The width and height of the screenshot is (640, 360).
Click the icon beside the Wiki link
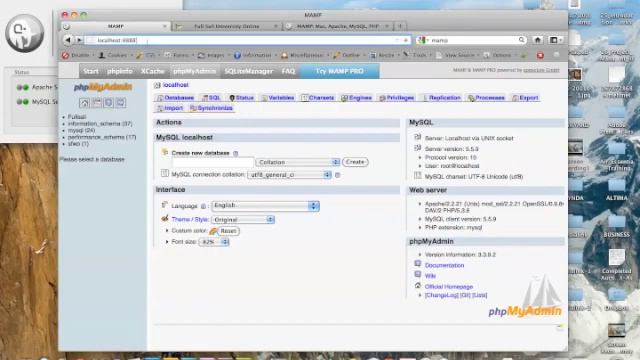418,275
